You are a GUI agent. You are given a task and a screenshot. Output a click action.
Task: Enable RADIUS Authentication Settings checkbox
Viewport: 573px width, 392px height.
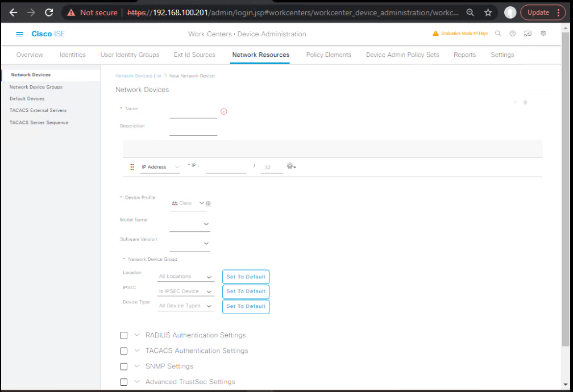click(124, 335)
